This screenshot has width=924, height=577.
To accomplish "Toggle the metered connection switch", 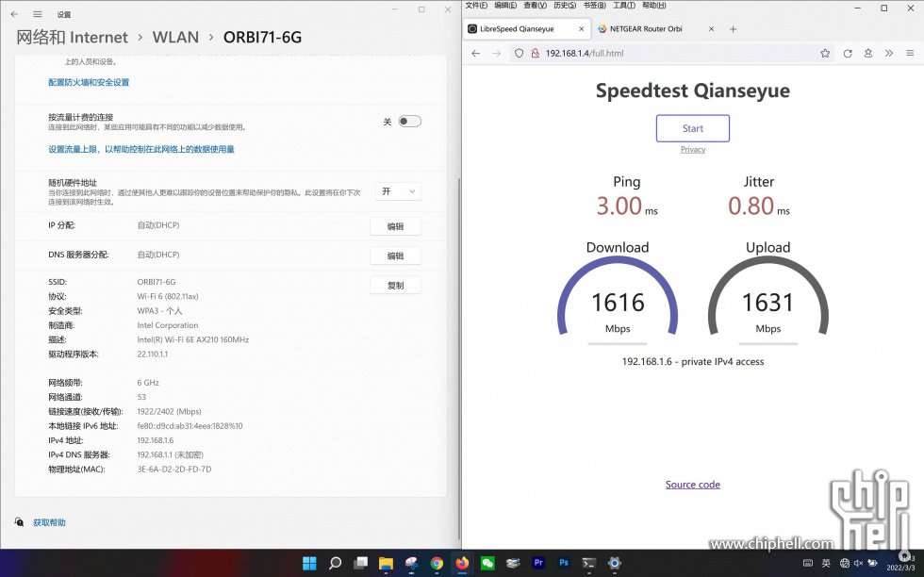I will [x=409, y=122].
